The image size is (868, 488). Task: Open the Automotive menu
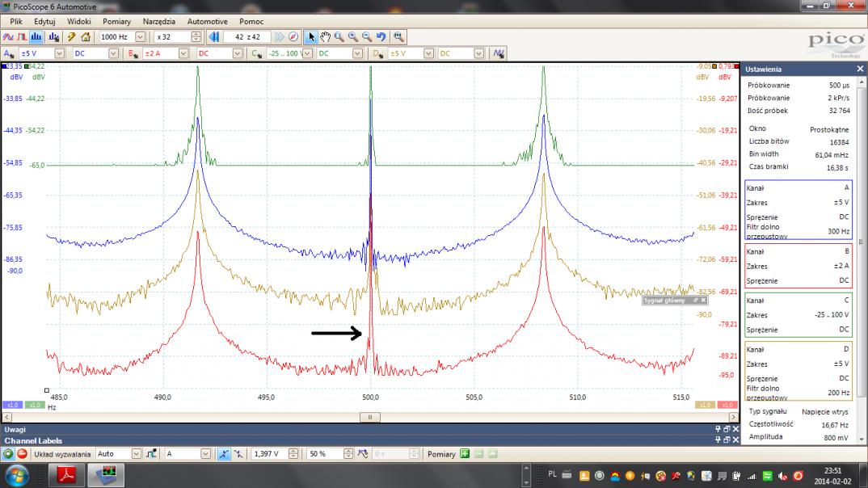[x=207, y=21]
